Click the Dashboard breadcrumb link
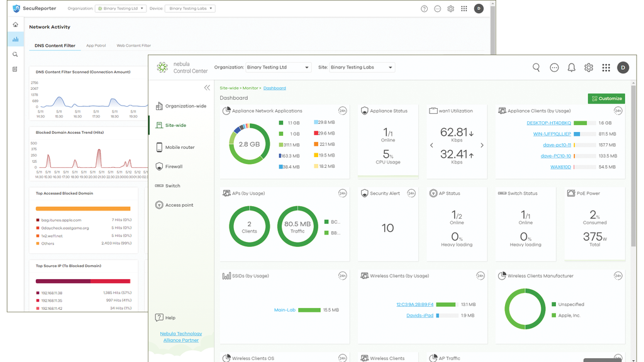Screen dimensions: 644x362 (x=274, y=88)
